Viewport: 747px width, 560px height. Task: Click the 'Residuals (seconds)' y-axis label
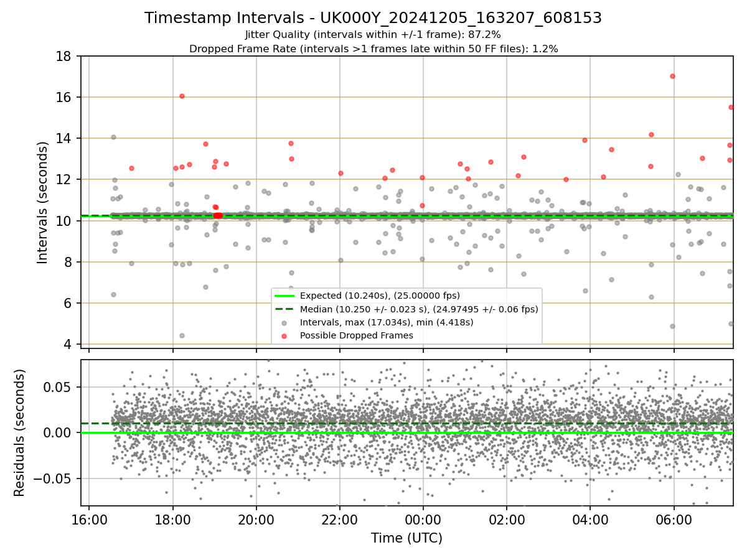pos(20,432)
